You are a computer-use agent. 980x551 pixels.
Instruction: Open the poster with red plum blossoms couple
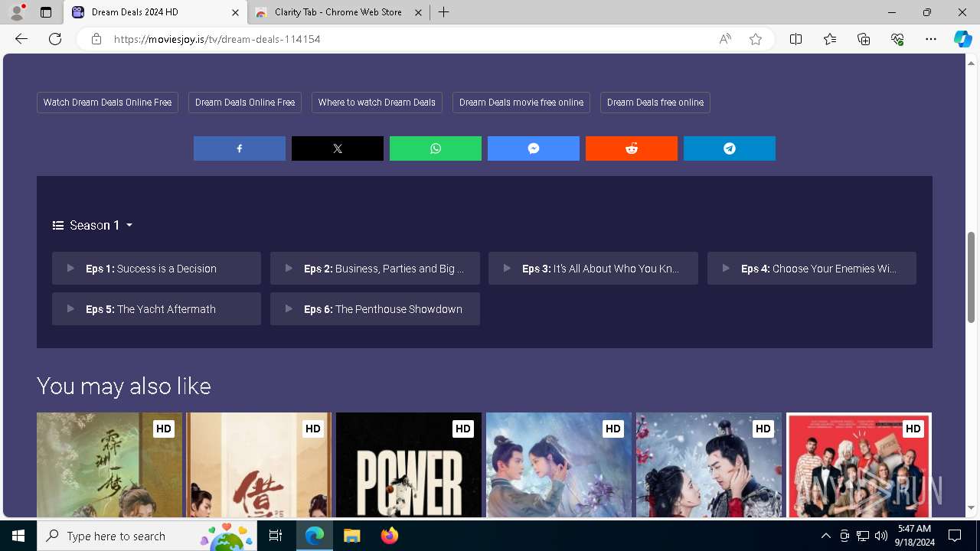pos(709,465)
